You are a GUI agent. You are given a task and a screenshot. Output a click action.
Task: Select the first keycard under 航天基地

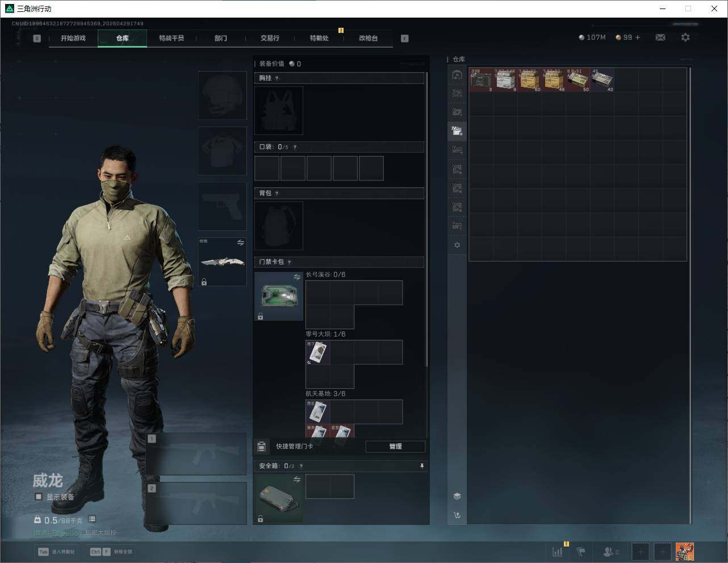(x=318, y=412)
